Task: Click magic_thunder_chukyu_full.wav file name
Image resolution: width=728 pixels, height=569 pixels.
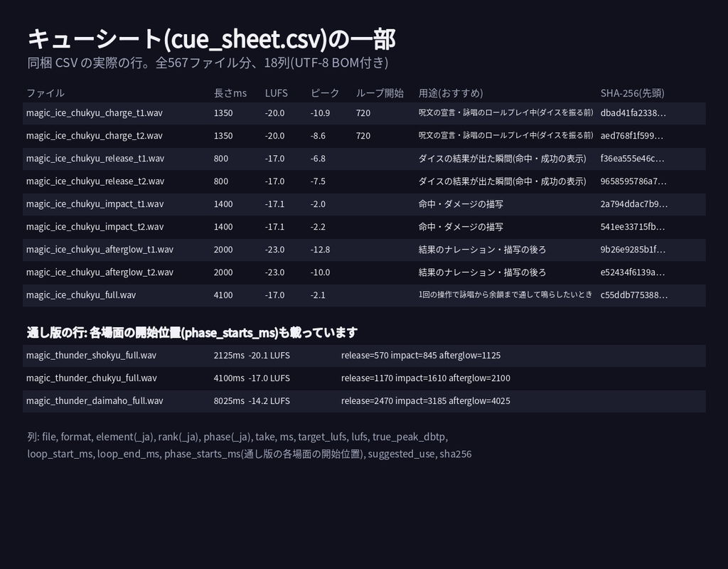Action: click(x=92, y=378)
